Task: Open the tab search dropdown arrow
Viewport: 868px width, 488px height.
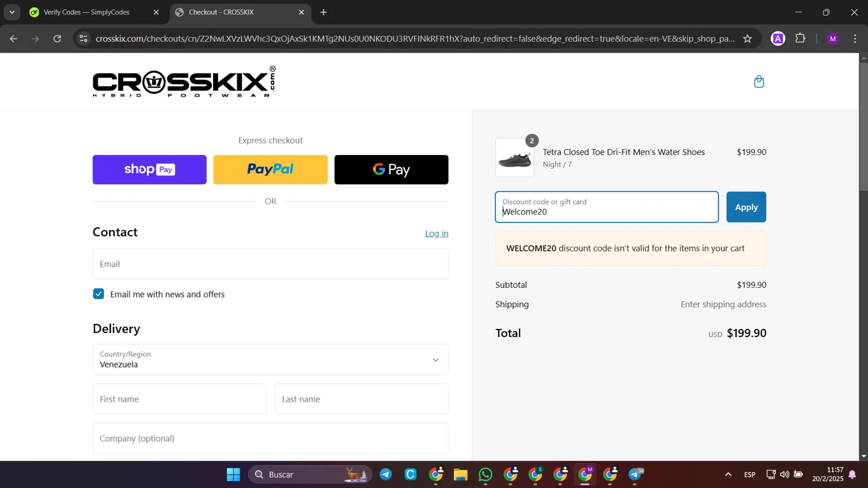Action: 12,12
